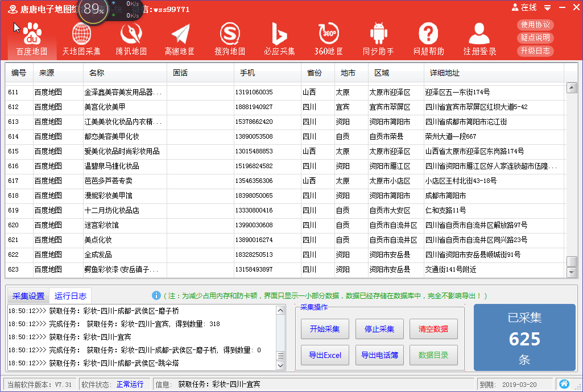Screen dimensions: 583x392
Task: Click phone number 13990030608
Action: click(x=254, y=225)
